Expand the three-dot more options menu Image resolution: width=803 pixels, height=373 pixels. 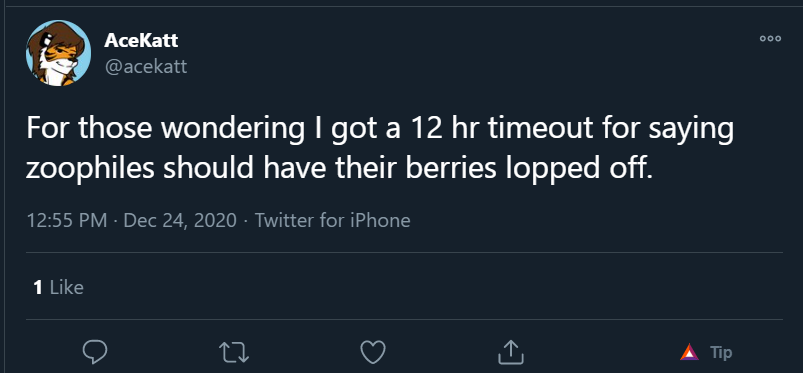(x=770, y=38)
